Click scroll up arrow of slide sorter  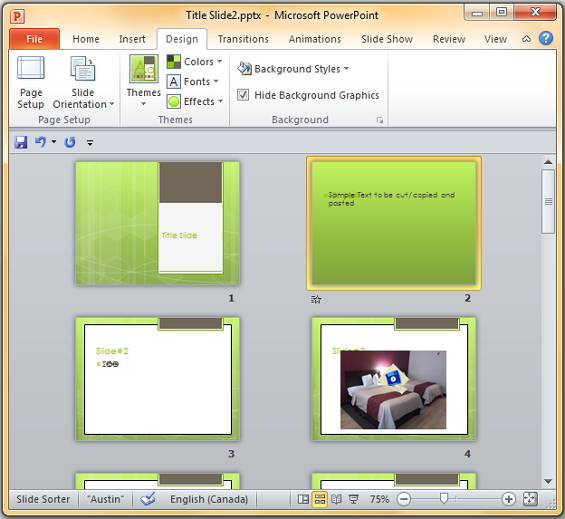[548, 162]
